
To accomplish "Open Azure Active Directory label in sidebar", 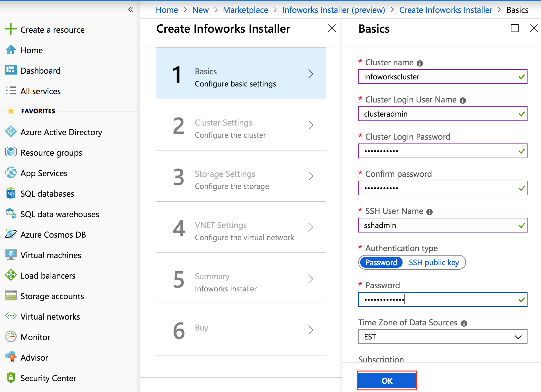I will click(61, 132).
